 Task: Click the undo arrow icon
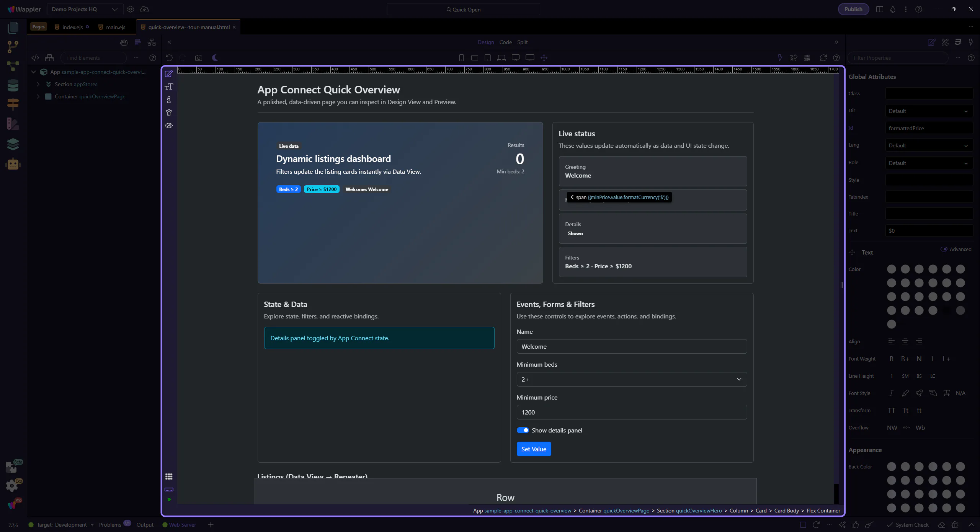point(169,58)
